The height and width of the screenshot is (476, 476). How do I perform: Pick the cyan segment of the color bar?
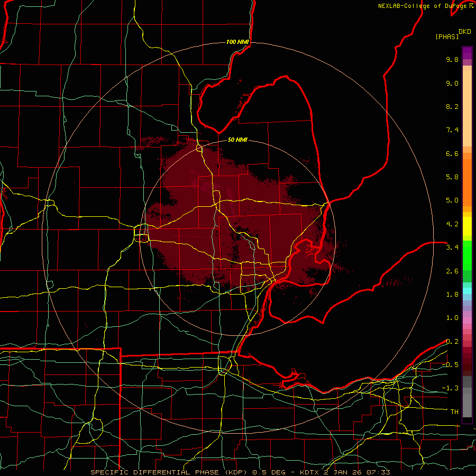tap(467, 290)
